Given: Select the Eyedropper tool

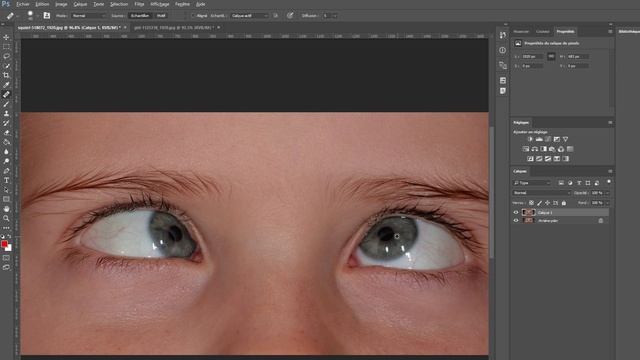Looking at the screenshot, I should coord(6,84).
